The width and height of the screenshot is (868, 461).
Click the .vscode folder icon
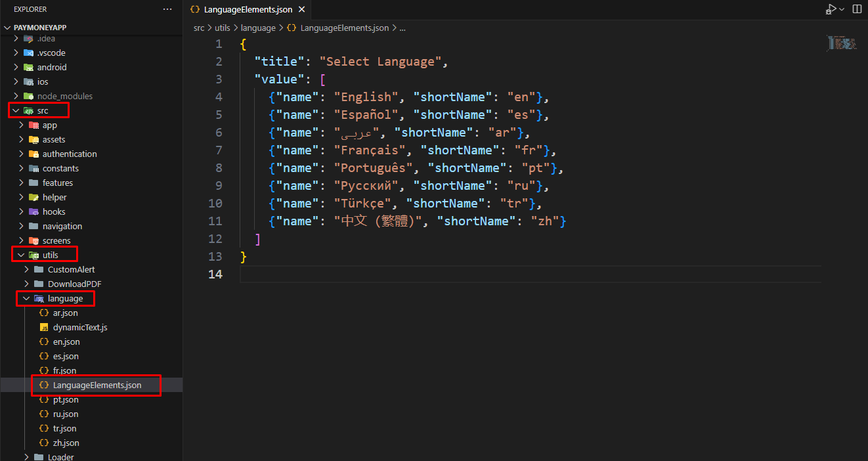coord(28,53)
